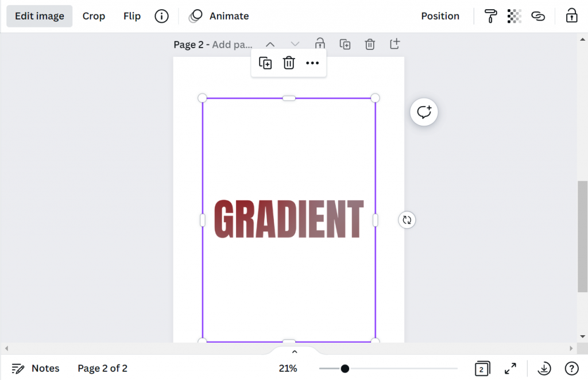Open the transparency settings
This screenshot has height=380, width=588.
tap(514, 16)
